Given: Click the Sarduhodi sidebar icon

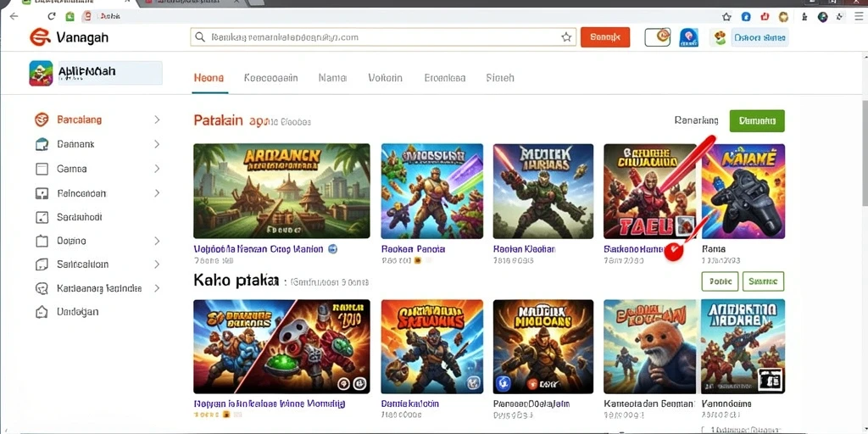Looking at the screenshot, I should (x=42, y=217).
